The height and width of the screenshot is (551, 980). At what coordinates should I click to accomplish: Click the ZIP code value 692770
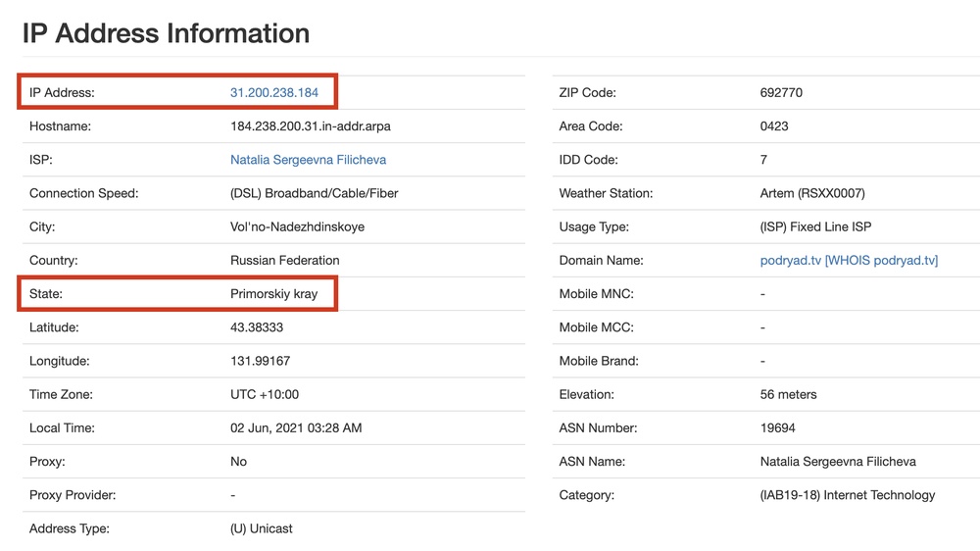[x=781, y=92]
